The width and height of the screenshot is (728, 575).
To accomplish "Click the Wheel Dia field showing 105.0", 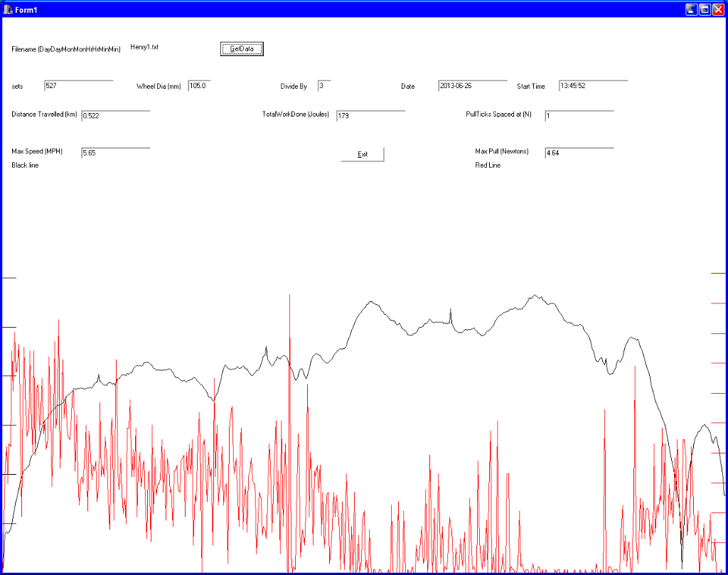I will [x=199, y=86].
